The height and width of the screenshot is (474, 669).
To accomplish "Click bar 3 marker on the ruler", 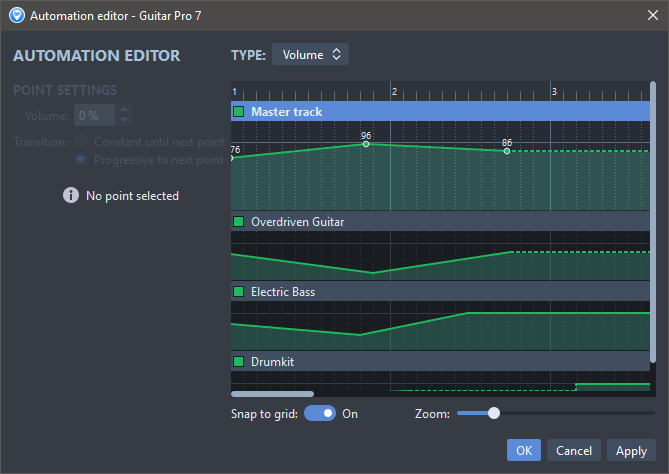I will click(554, 91).
